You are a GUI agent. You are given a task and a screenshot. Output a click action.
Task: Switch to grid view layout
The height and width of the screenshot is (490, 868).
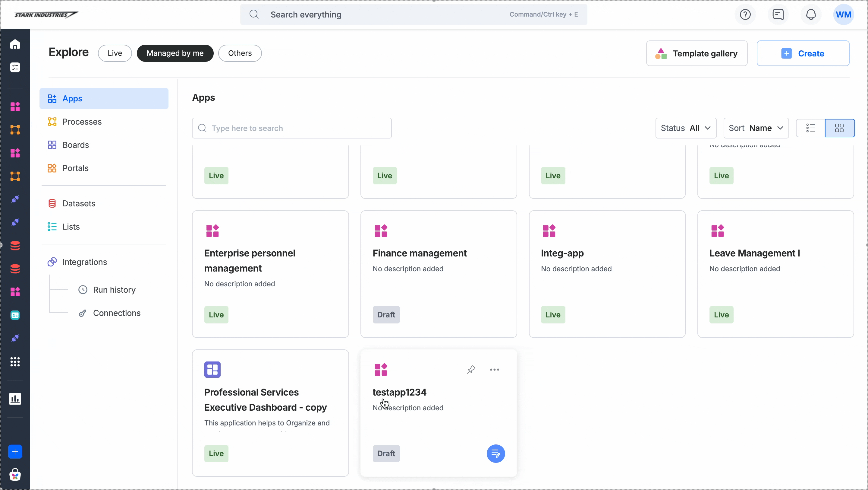click(839, 128)
